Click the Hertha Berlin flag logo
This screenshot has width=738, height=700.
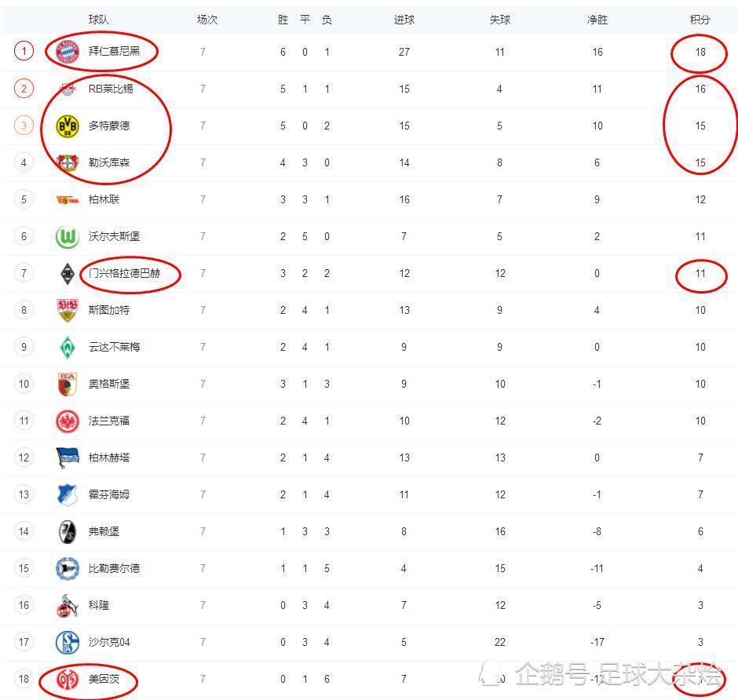click(68, 458)
